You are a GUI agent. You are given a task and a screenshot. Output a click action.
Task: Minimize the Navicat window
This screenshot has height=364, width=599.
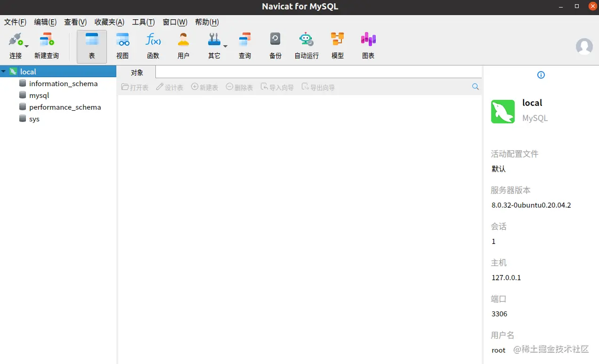561,7
